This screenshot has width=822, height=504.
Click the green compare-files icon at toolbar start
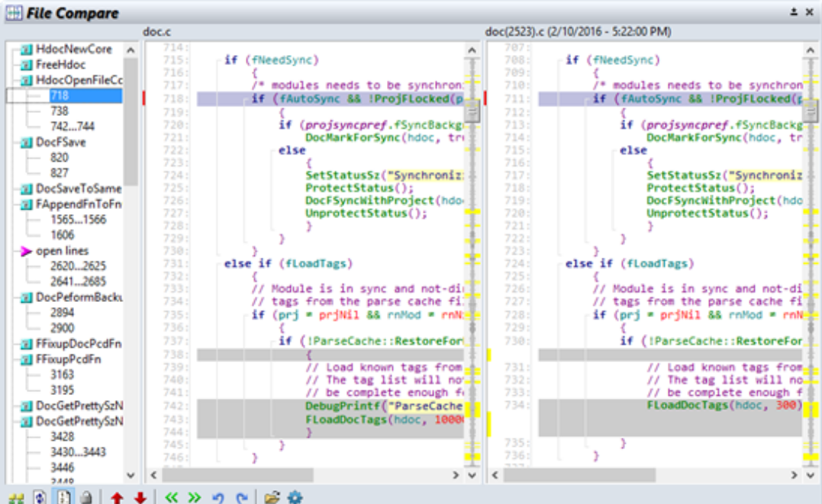(15, 497)
